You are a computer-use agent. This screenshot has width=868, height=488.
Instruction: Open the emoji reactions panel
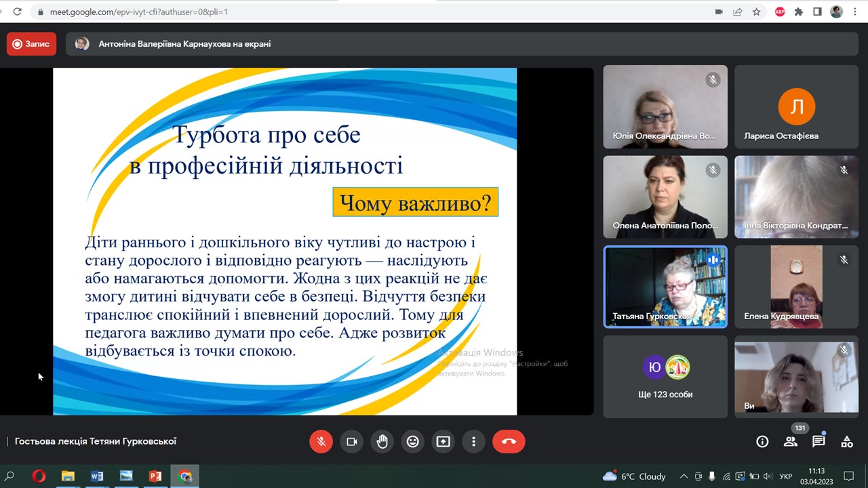coord(412,441)
